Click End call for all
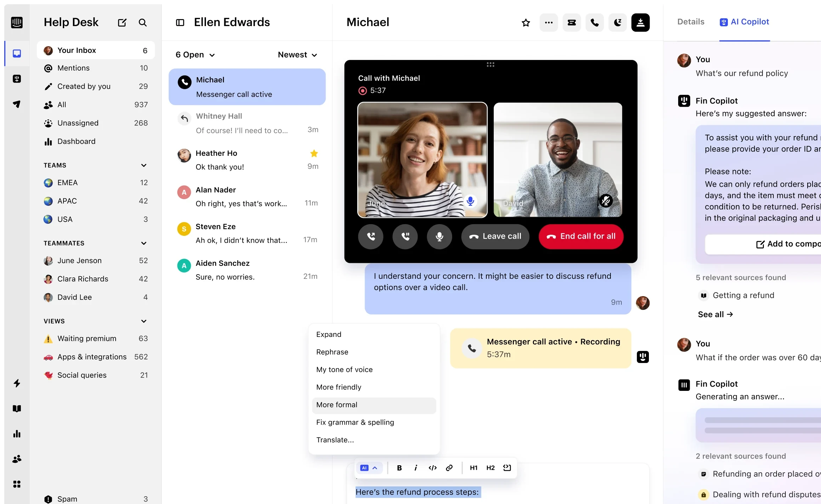The width and height of the screenshot is (821, 504). tap(581, 236)
